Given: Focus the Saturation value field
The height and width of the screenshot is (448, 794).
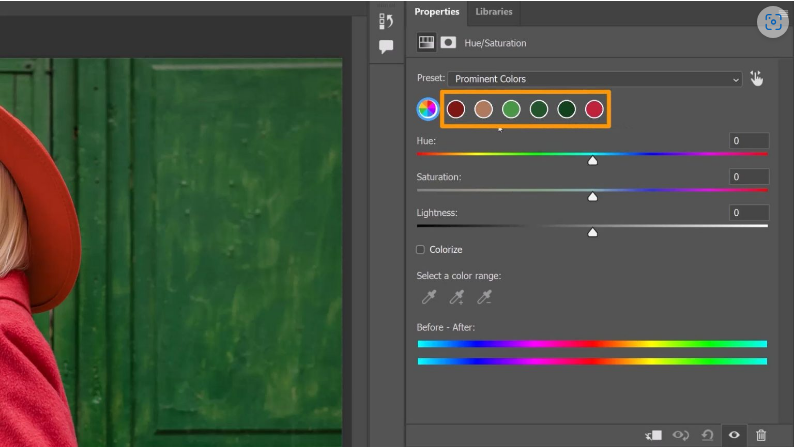Looking at the screenshot, I should click(749, 177).
